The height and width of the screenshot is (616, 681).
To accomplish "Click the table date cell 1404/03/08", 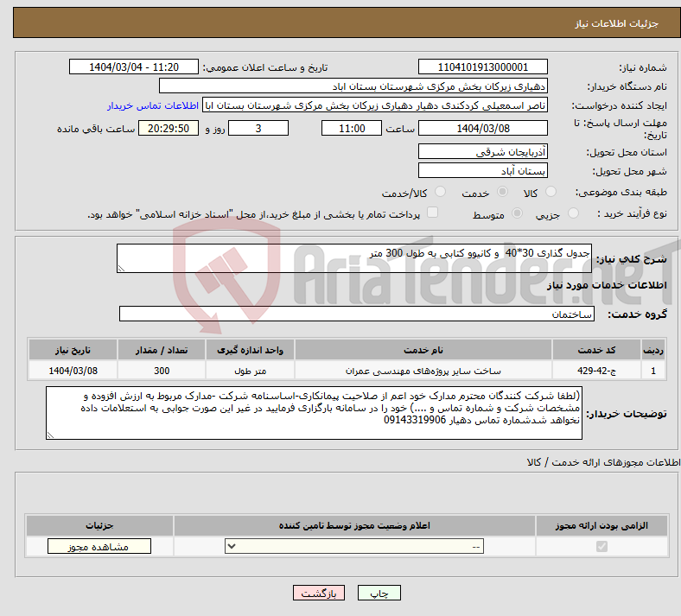I will tap(73, 371).
